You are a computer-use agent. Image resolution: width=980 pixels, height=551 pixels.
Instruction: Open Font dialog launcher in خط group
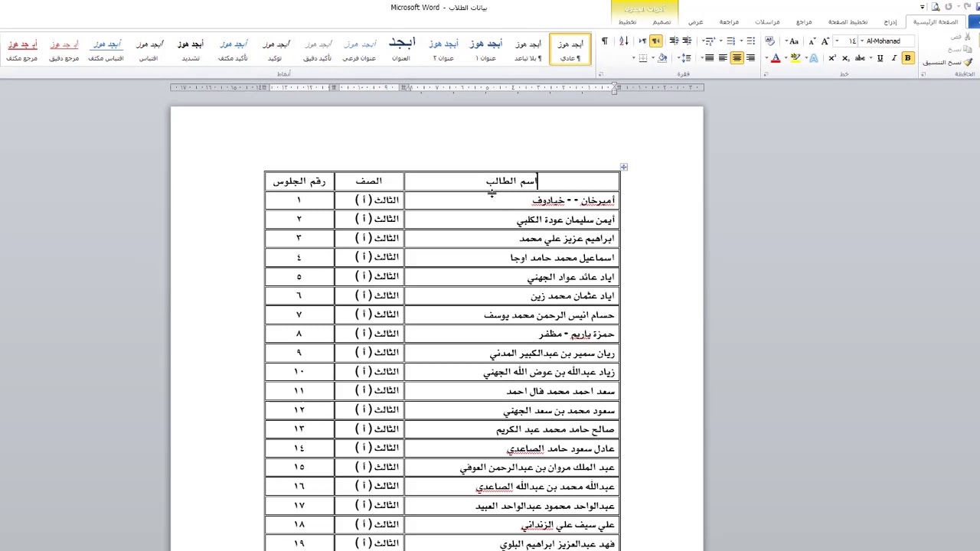pos(765,74)
